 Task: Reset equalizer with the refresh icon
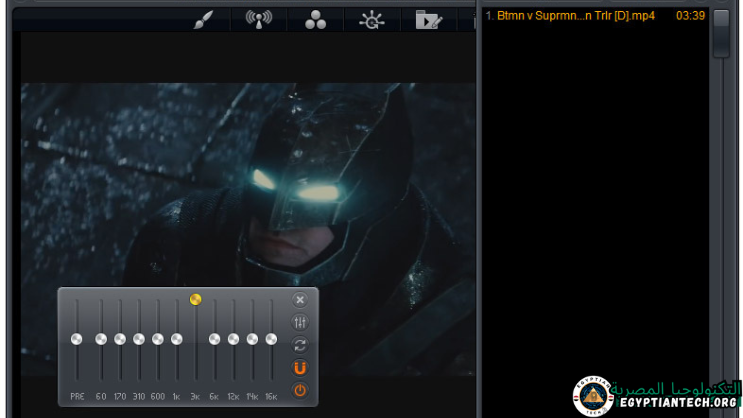[x=300, y=345]
